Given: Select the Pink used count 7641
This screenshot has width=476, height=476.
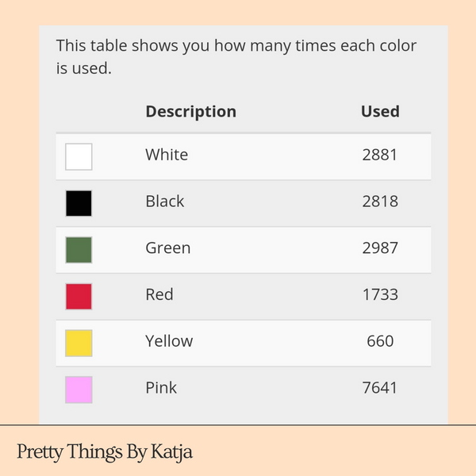Looking at the screenshot, I should pyautogui.click(x=380, y=389).
